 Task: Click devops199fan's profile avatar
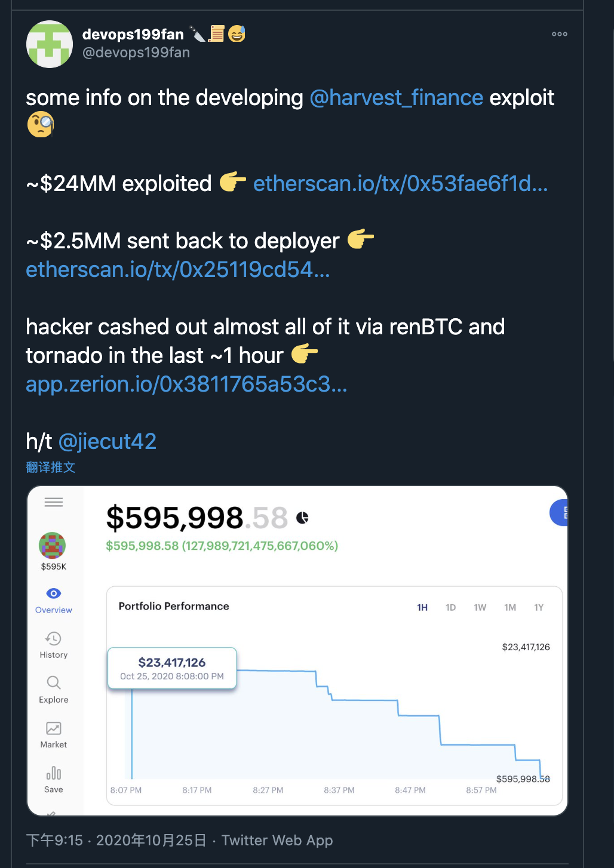[x=50, y=44]
